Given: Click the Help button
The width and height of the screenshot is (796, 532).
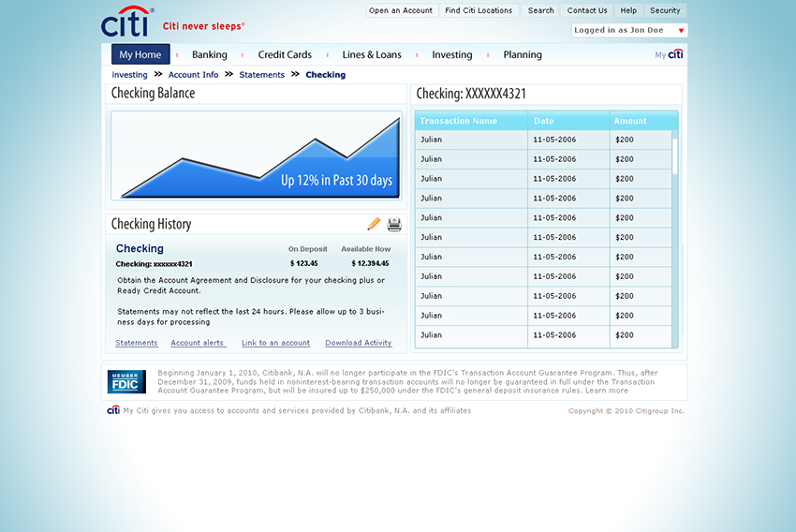Looking at the screenshot, I should coord(628,10).
